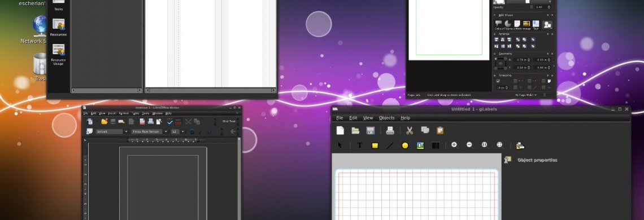Screen dimensions: 644x220
Task: Open the Format menu in Writer
Action: [124, 113]
